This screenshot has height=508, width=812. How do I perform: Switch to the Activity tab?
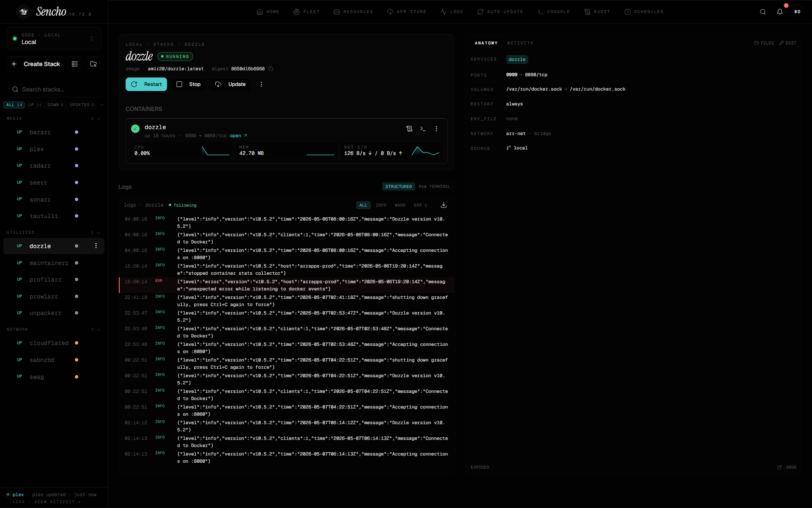tap(520, 43)
